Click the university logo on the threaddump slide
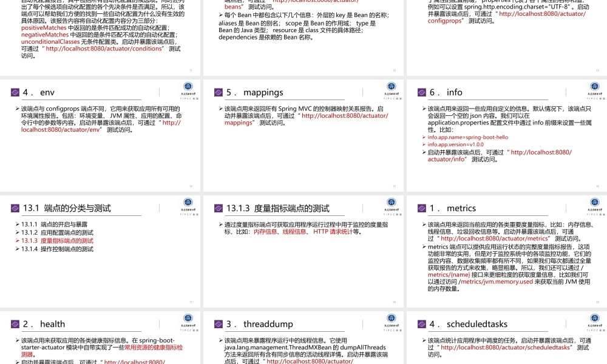The image size is (607, 364). click(x=391, y=319)
